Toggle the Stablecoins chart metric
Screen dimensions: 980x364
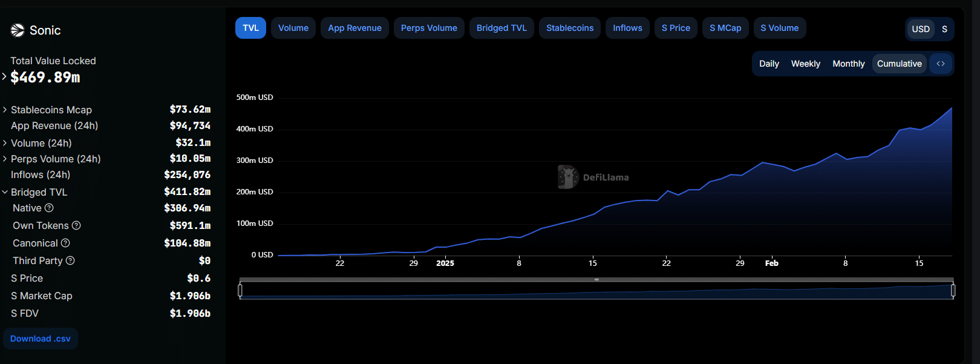[570, 28]
